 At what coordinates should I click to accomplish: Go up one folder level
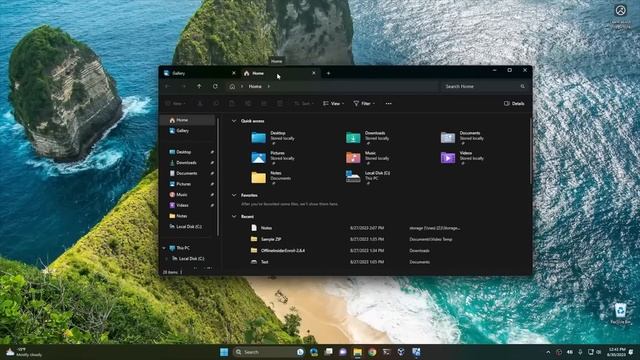coord(199,87)
